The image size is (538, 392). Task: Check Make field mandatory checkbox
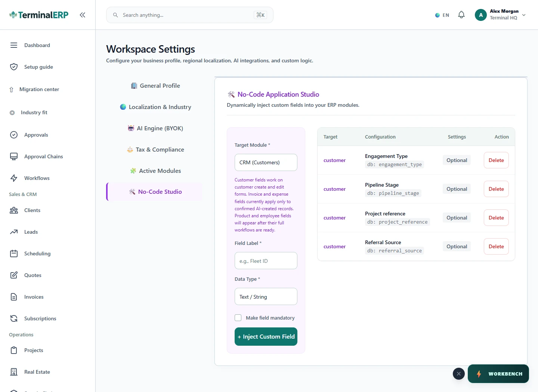[238, 318]
